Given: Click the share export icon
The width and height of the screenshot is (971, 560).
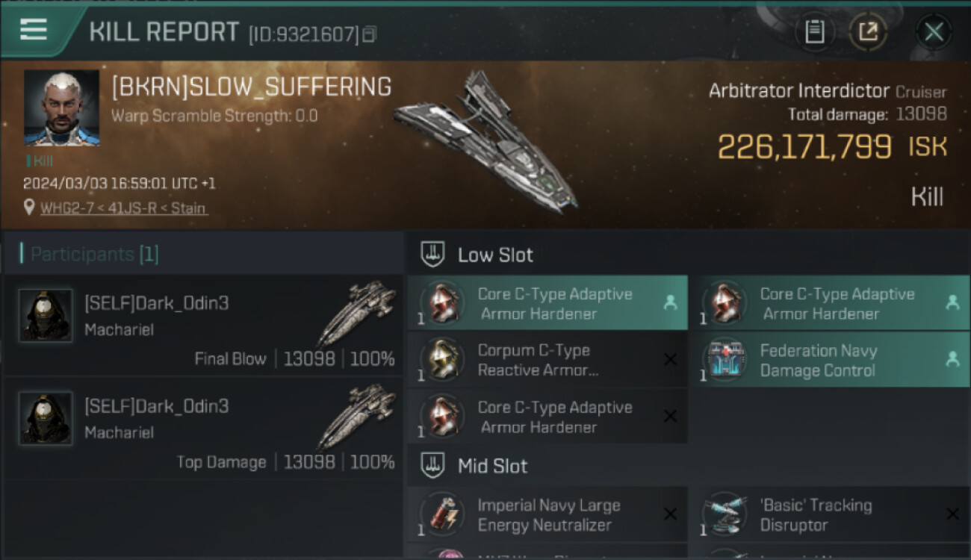Looking at the screenshot, I should click(868, 31).
